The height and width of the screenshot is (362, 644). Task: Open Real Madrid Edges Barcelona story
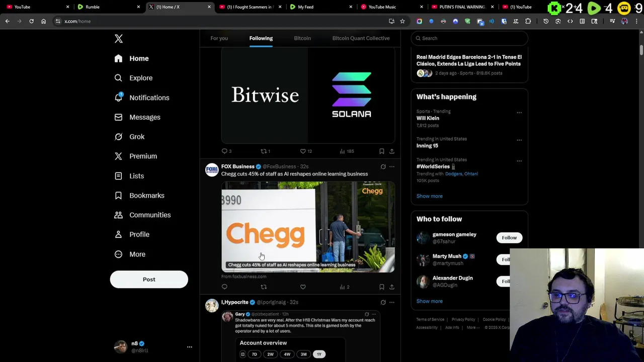coord(469,60)
